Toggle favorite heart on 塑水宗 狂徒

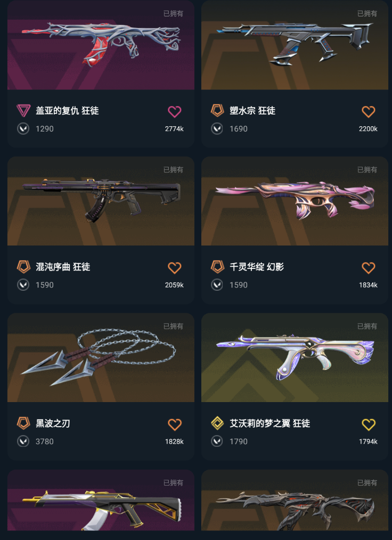point(368,111)
